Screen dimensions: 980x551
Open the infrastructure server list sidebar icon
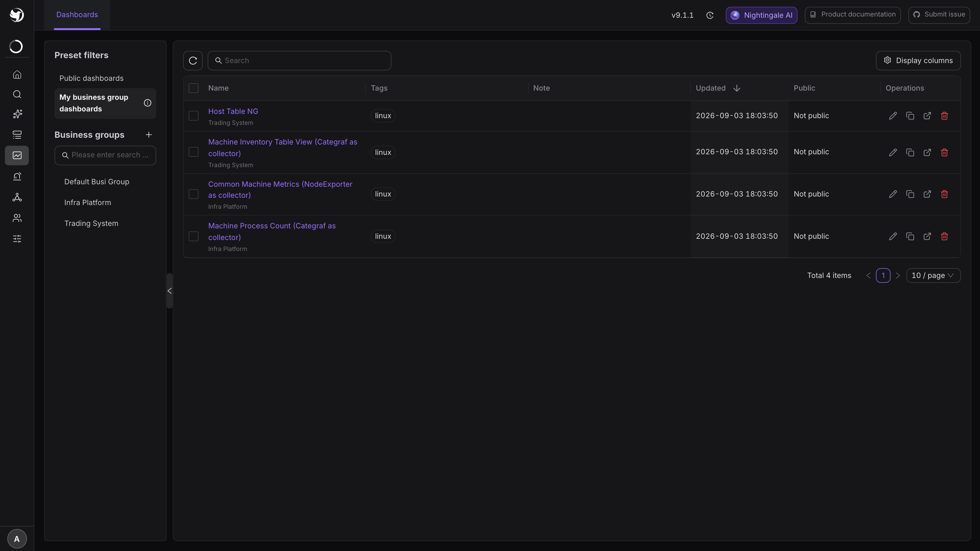[x=17, y=135]
